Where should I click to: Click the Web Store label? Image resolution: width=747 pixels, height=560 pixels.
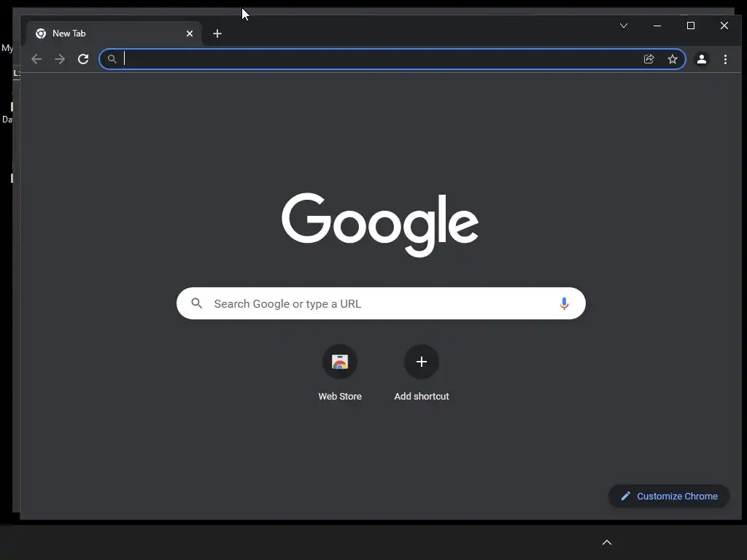[x=340, y=396]
